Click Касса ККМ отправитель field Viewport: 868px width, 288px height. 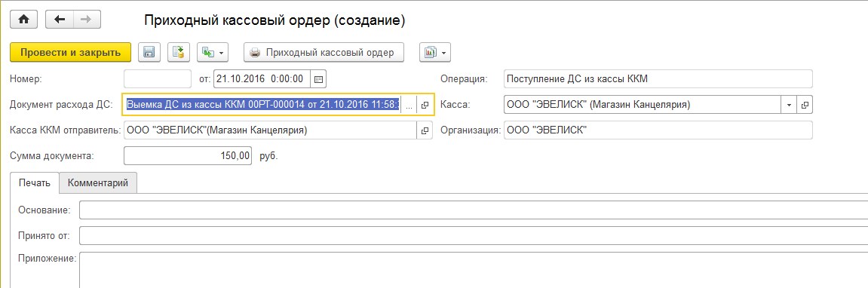point(269,130)
